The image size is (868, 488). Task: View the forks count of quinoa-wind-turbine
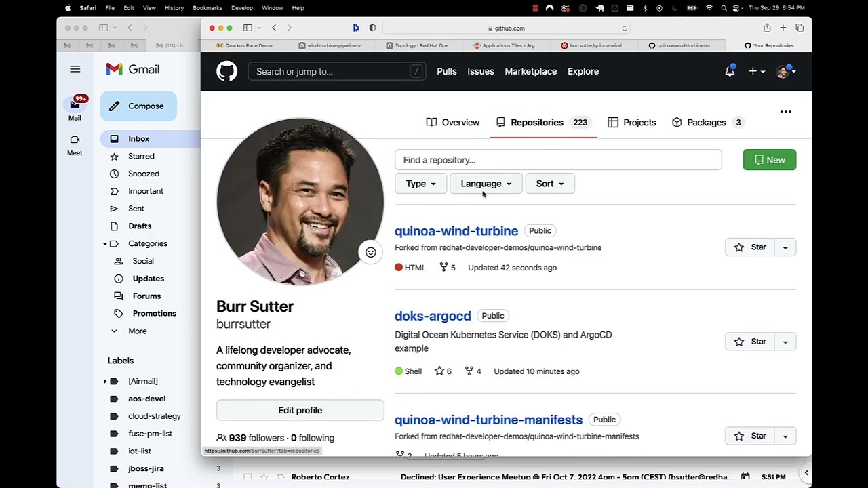coord(448,268)
